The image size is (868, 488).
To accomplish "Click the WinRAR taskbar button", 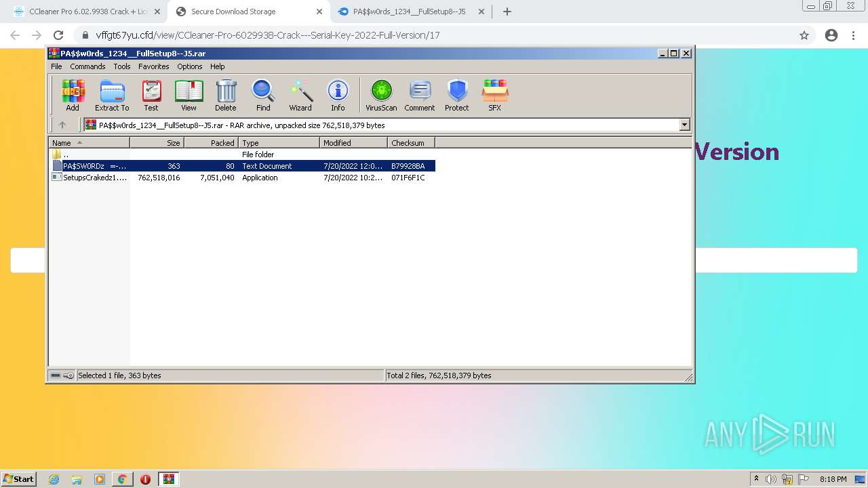I will [x=168, y=479].
